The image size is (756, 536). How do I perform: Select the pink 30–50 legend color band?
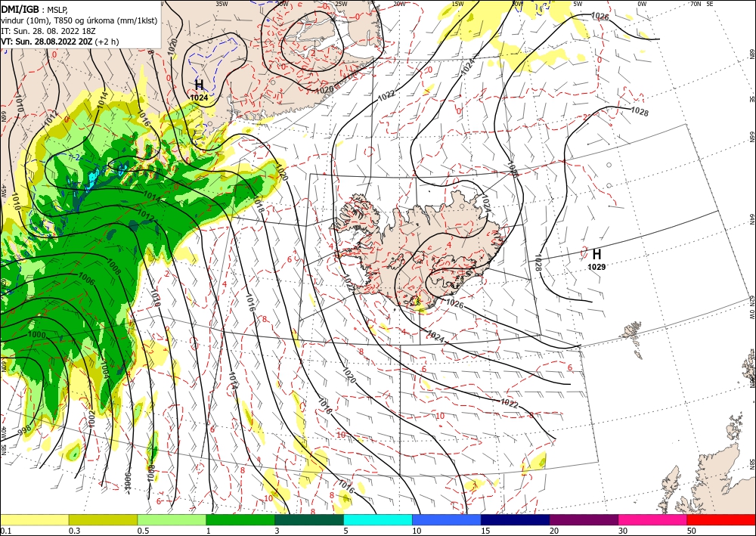(653, 519)
